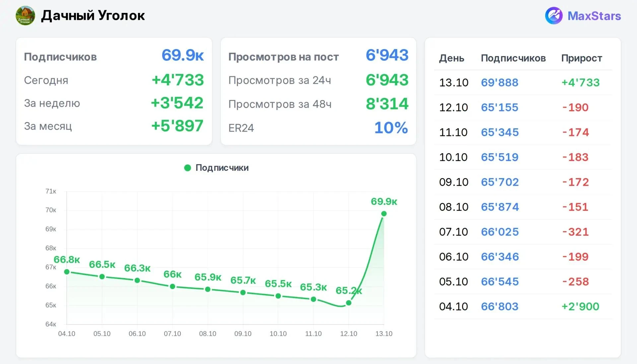Click the День column header

point(452,58)
